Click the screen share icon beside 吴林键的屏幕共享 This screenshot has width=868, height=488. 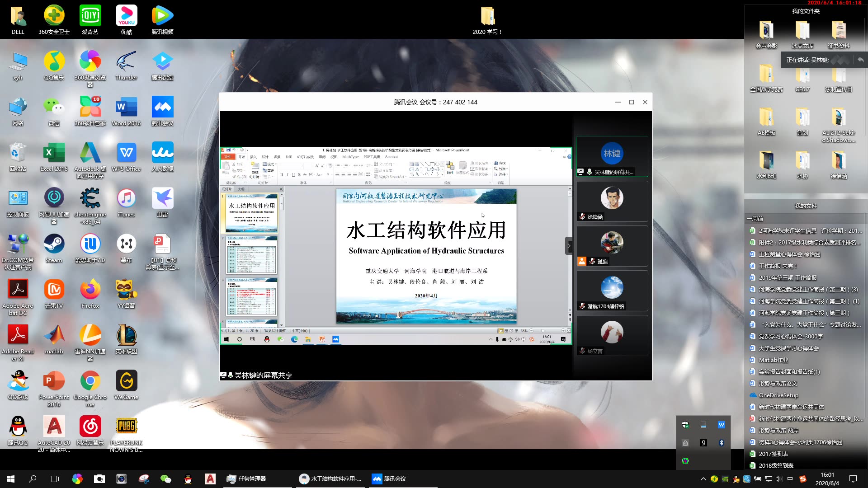pos(223,375)
